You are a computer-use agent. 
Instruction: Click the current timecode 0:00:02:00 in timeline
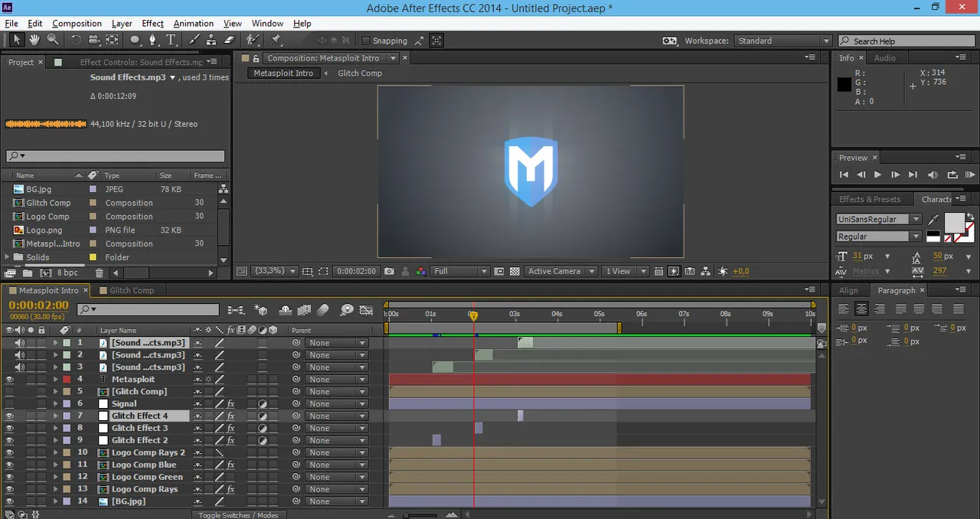click(x=38, y=305)
